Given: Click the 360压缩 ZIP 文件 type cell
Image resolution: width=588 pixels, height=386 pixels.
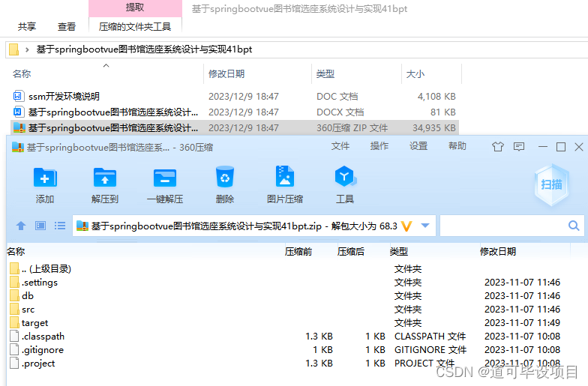Looking at the screenshot, I should pyautogui.click(x=352, y=127).
